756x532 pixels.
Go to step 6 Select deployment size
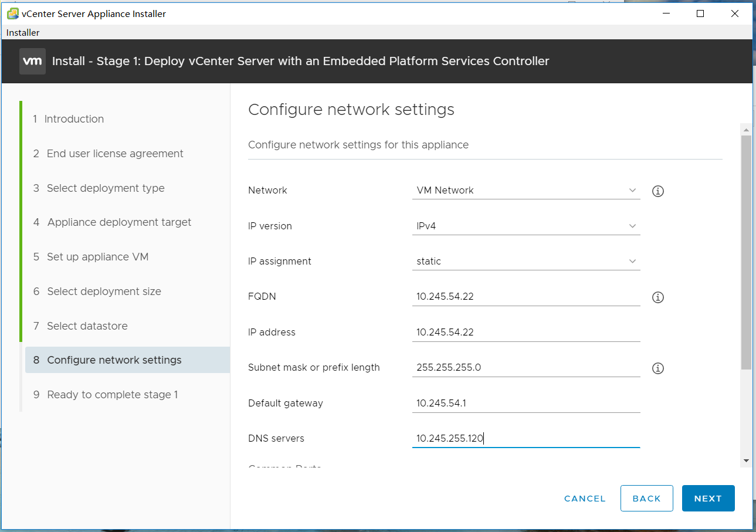click(x=97, y=292)
